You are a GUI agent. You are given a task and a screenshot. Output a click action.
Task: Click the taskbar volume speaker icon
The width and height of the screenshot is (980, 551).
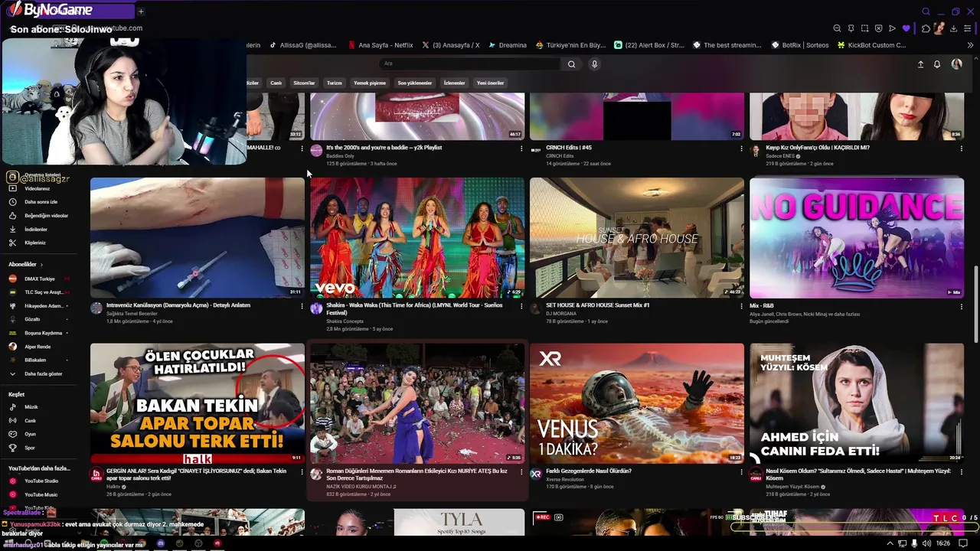pyautogui.click(x=927, y=543)
